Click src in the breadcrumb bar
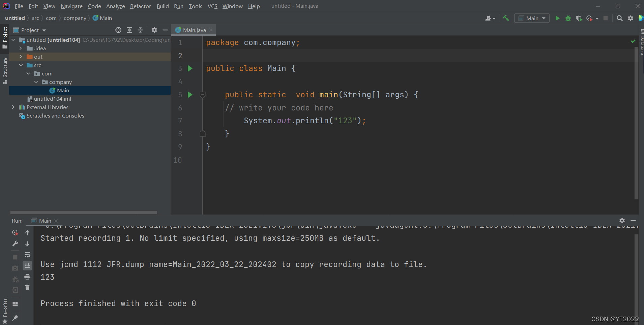 [35, 18]
